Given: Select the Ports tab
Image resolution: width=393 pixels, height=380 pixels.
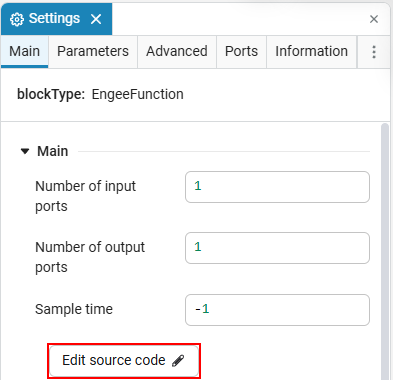Looking at the screenshot, I should pos(241,52).
